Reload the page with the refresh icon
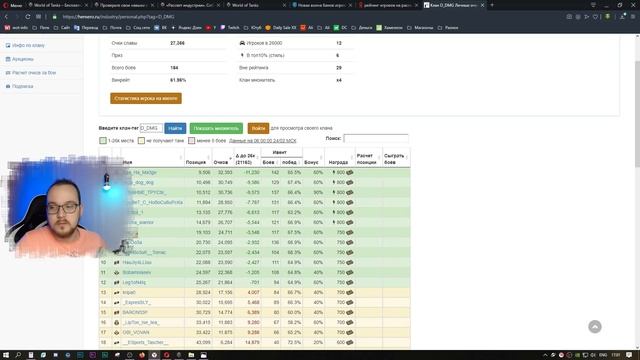The width and height of the screenshot is (640, 360). tap(27, 17)
